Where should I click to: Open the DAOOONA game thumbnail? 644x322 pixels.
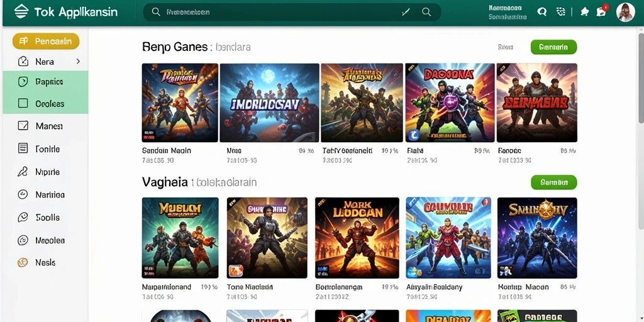pos(449,103)
